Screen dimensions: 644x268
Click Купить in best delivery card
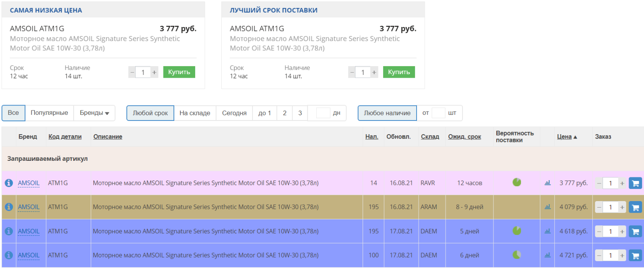pyautogui.click(x=399, y=72)
